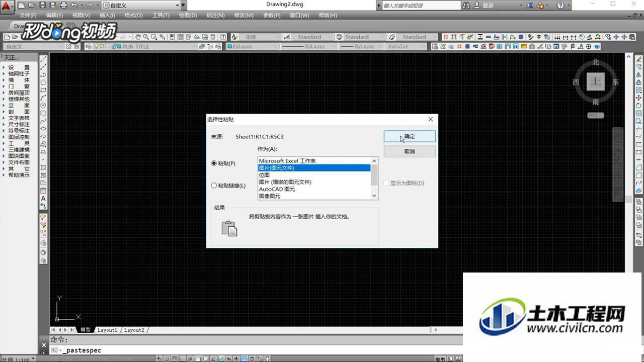The height and width of the screenshot is (362, 644).
Task: Click the 确定 button in the dialog
Action: pos(409,136)
